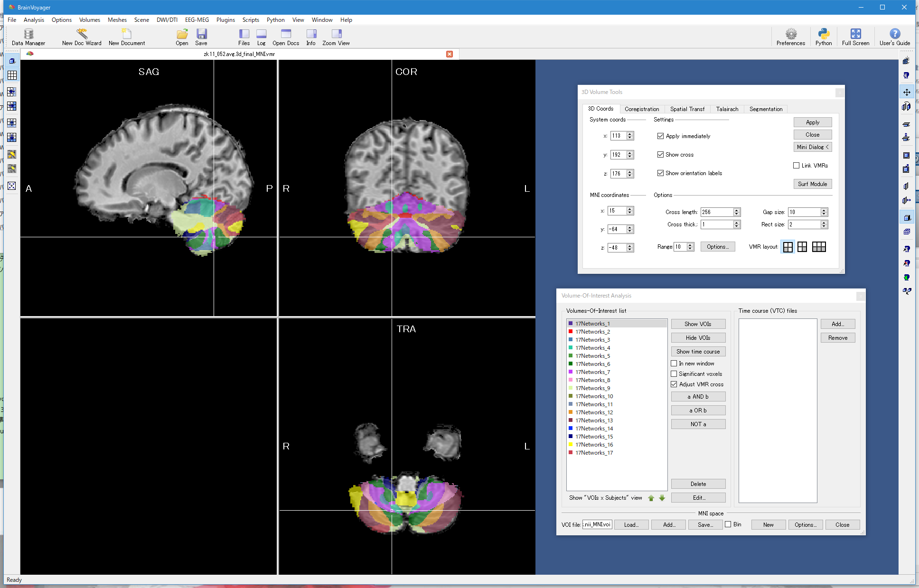Select 17Networks_14 blue VOI swatch

571,429
